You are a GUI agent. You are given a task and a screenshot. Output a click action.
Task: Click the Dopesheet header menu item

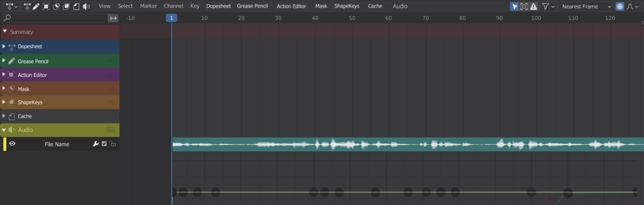pos(218,6)
